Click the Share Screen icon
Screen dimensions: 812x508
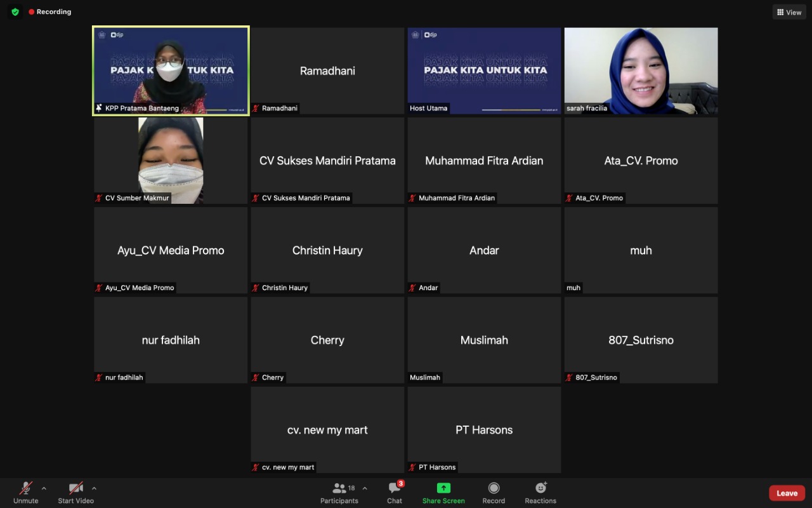(x=443, y=488)
